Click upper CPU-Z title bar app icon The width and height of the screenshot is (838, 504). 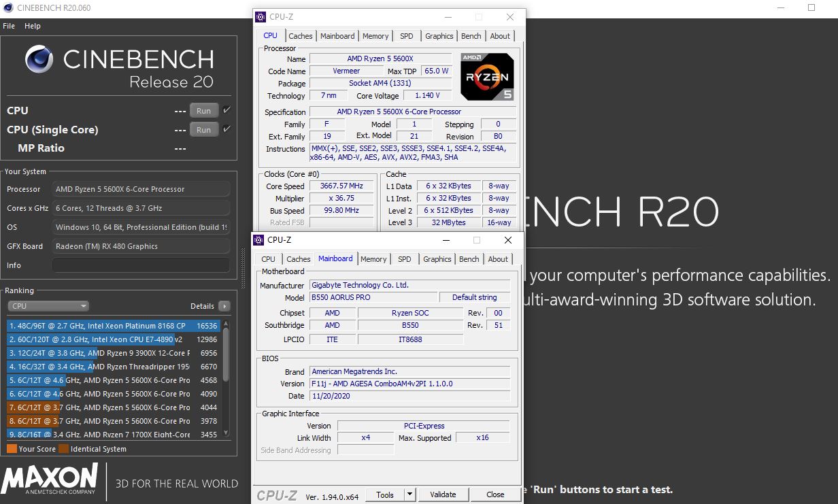261,16
